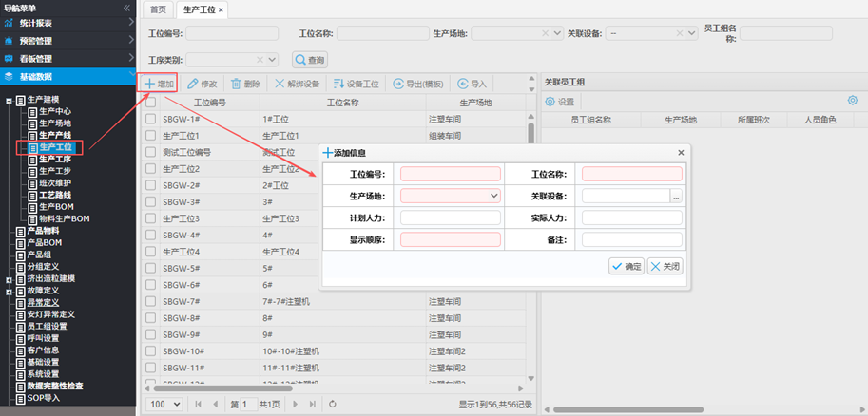This screenshot has height=416, width=868.
Task: Open the 统计报表 menu section
Action: click(68, 23)
